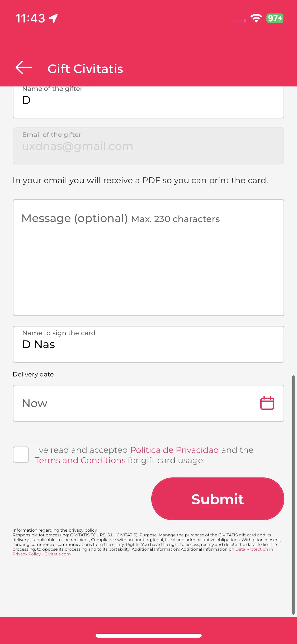Open Terms and Conditions link

(x=80, y=460)
